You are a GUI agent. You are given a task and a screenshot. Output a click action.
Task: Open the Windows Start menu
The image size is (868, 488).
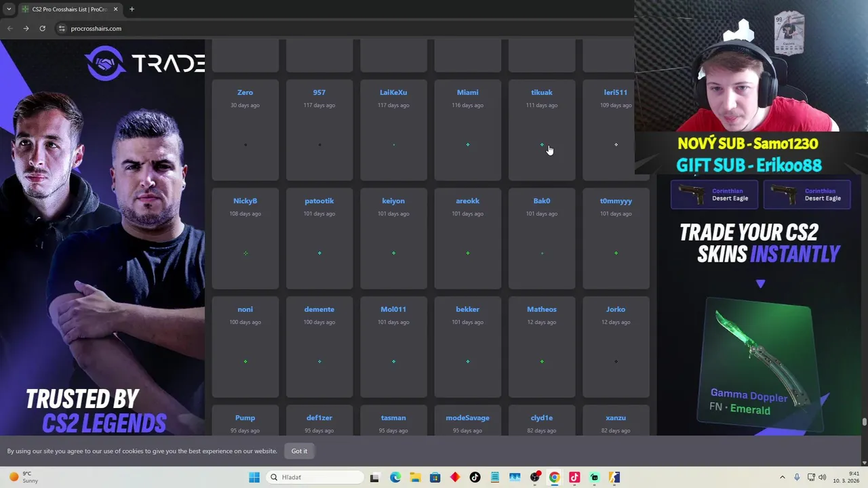tap(254, 477)
